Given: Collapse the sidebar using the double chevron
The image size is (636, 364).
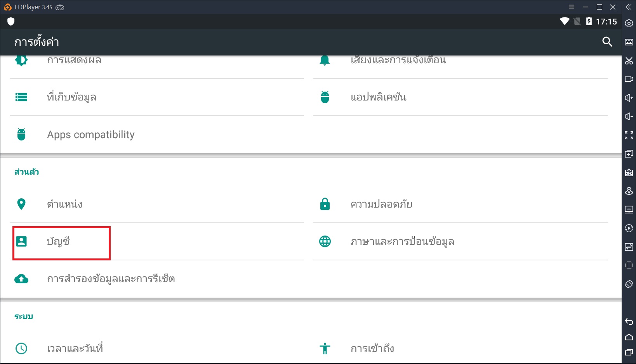Looking at the screenshot, I should coord(629,7).
